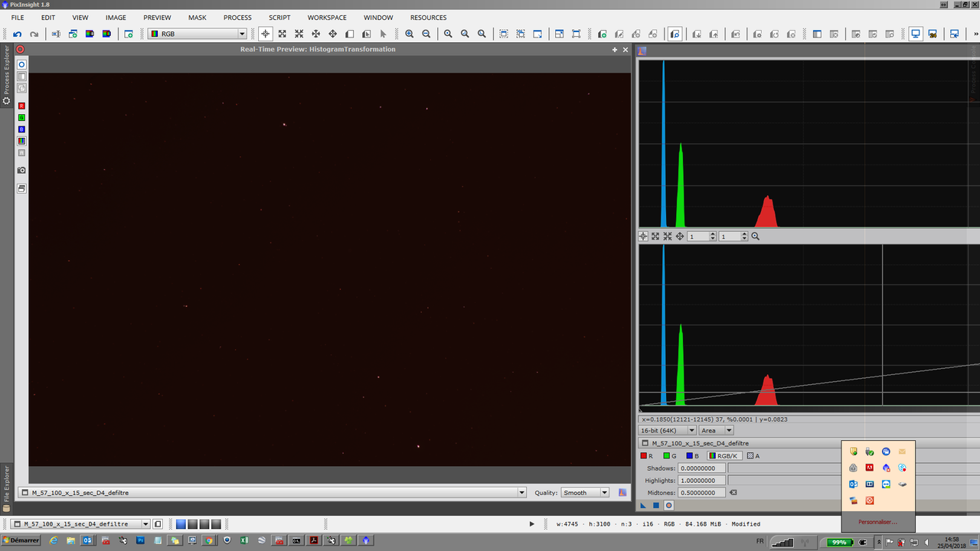Select the G channel in HistogramTransformation
The height and width of the screenshot is (551, 980).
click(670, 456)
